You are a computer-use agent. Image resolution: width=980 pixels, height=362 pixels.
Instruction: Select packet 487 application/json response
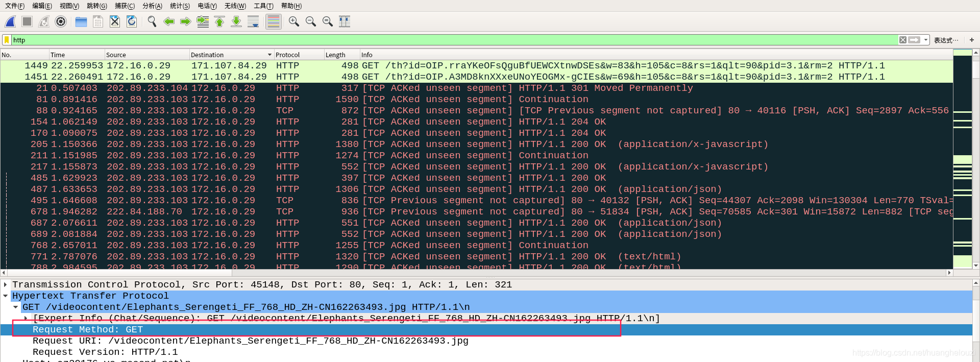point(476,189)
